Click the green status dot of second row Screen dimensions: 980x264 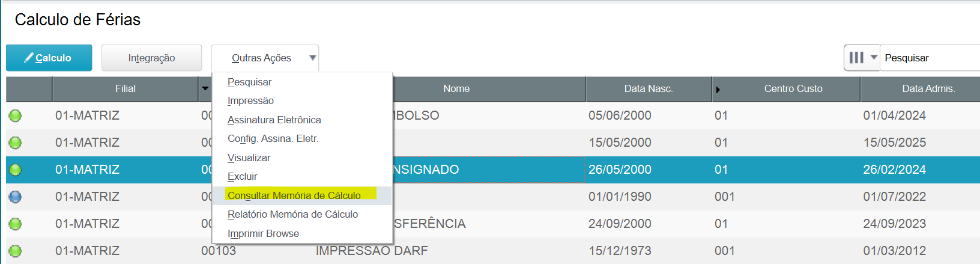point(16,143)
